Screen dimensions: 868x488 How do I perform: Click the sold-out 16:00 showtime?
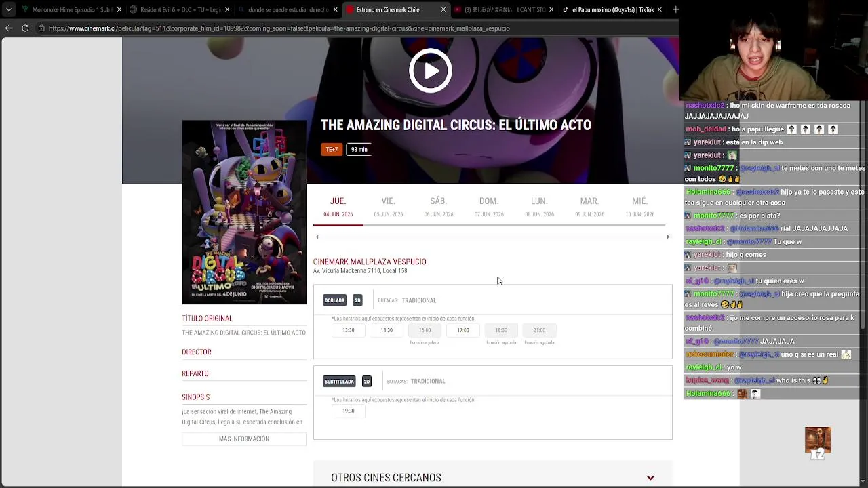click(425, 330)
